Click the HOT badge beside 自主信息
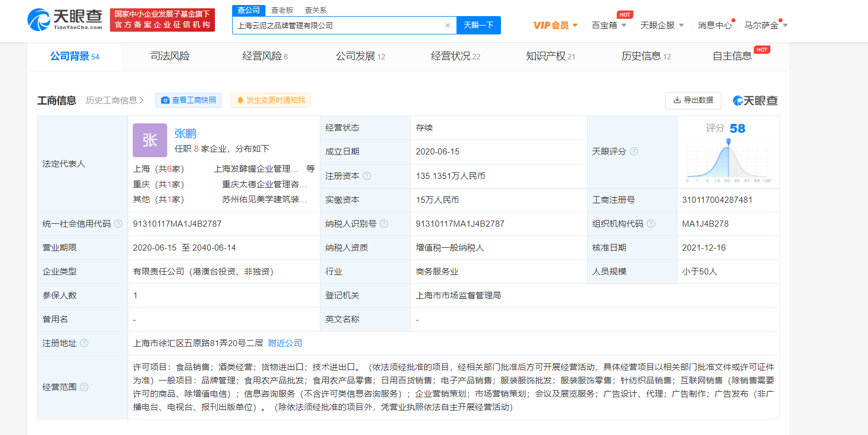Image resolution: width=868 pixels, height=435 pixels. (762, 50)
